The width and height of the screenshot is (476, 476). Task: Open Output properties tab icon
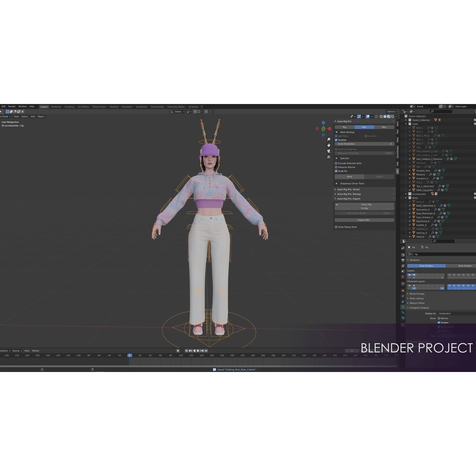(403, 260)
